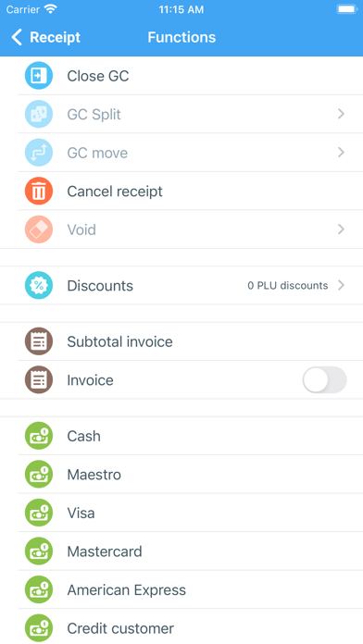The width and height of the screenshot is (363, 644).
Task: Tap the Cancel receipt trash icon
Action: pos(39,191)
